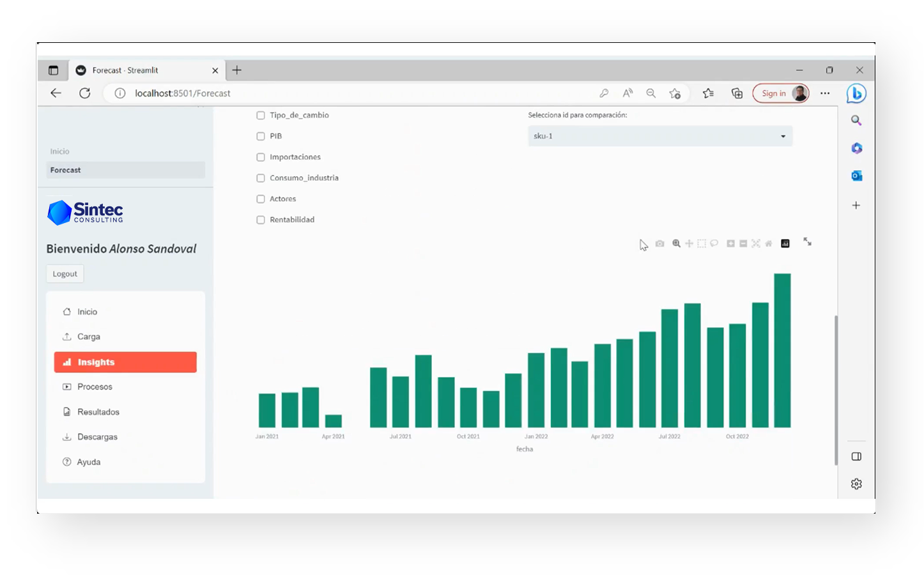Toggle sidebar panel layout icon
This screenshot has height=575, width=924.
point(856,456)
